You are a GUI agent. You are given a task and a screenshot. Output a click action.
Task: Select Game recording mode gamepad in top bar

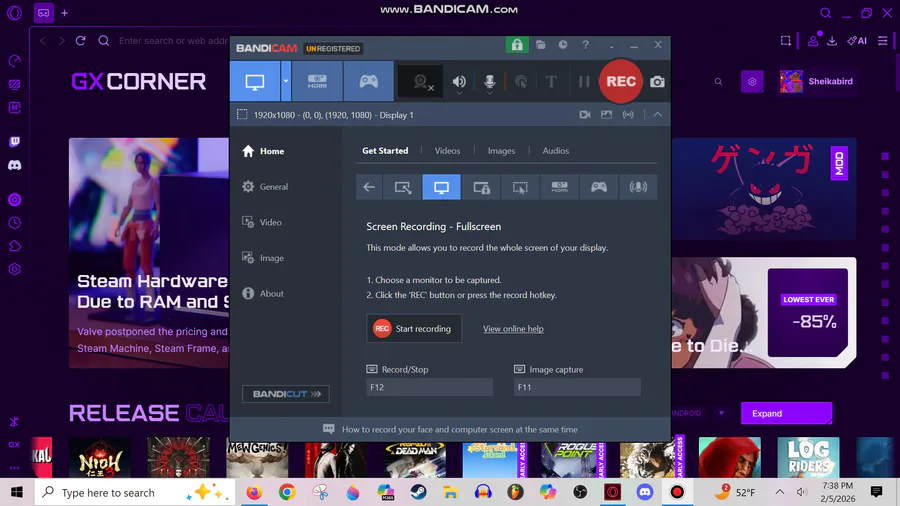pyautogui.click(x=368, y=81)
